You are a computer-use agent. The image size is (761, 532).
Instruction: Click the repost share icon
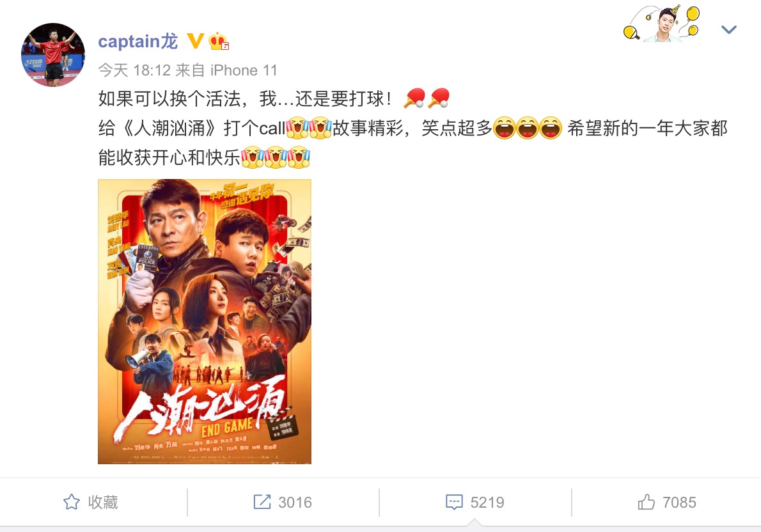[x=262, y=502]
